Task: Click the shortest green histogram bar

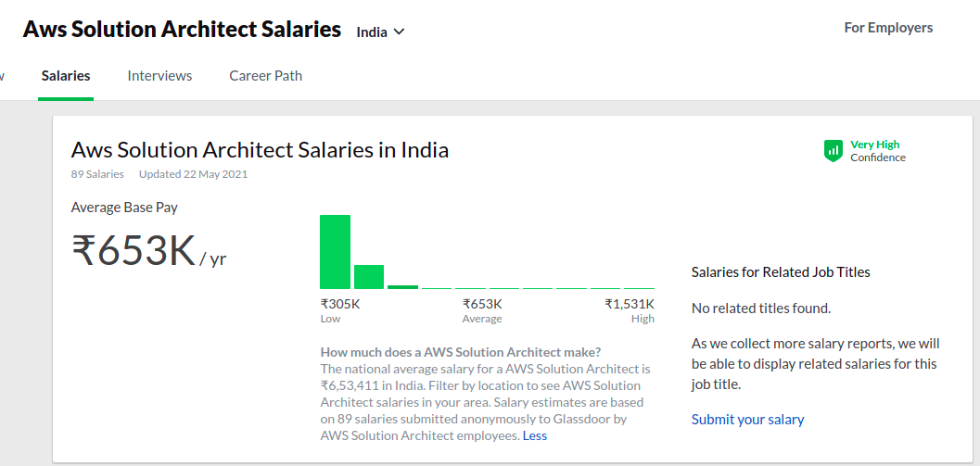Action: [x=402, y=286]
